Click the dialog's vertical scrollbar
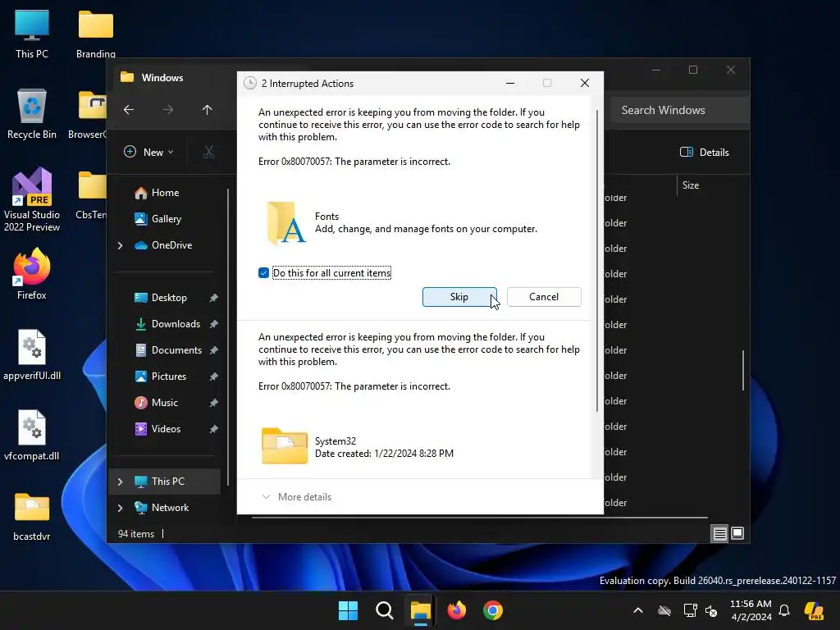Viewport: 840px width, 630px height. coord(597,261)
